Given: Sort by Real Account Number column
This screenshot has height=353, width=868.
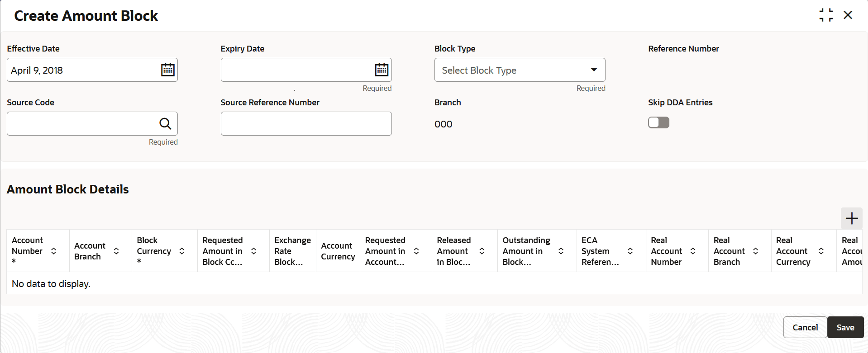Looking at the screenshot, I should point(693,251).
